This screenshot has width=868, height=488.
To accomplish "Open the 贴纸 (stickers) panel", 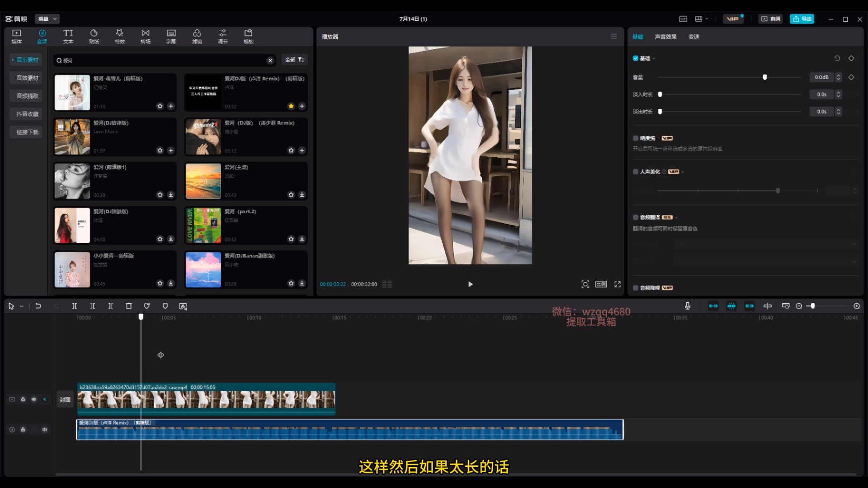I will (94, 36).
